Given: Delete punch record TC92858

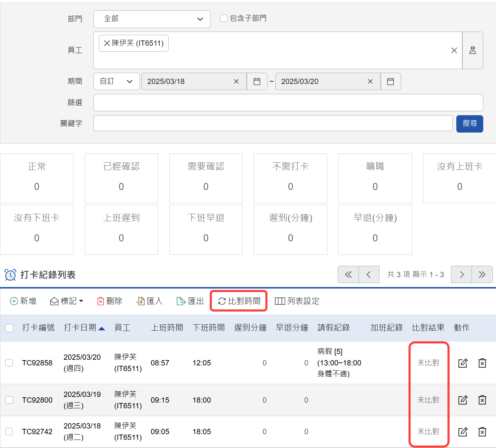Looking at the screenshot, I should point(482,363).
